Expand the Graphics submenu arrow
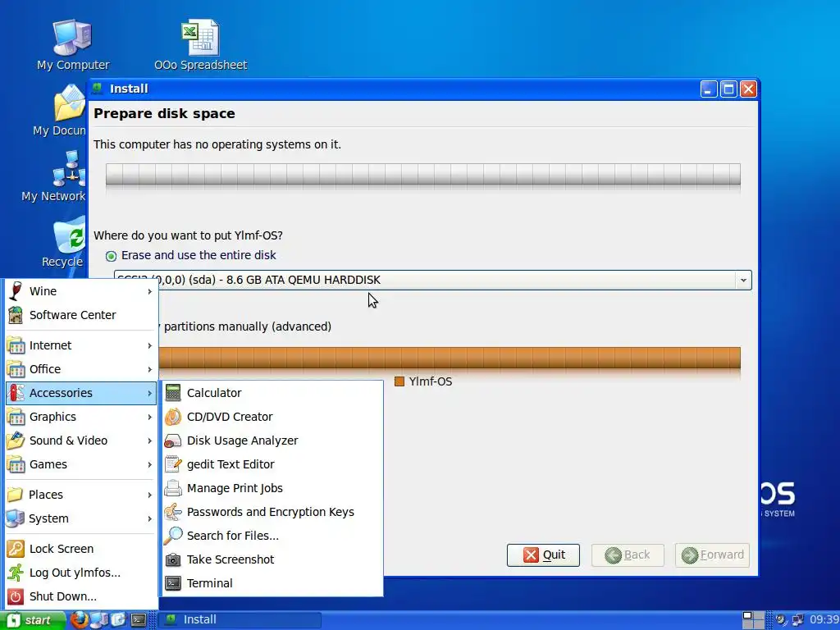 click(x=150, y=417)
